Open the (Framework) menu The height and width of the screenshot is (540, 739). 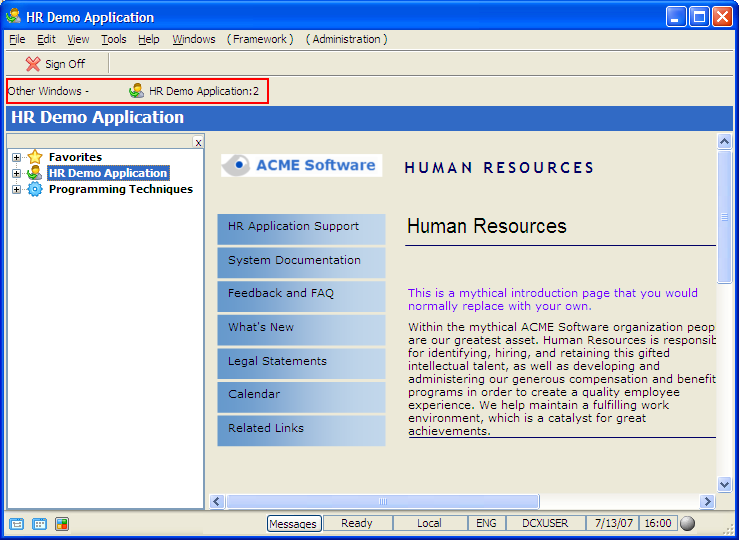coord(260,39)
